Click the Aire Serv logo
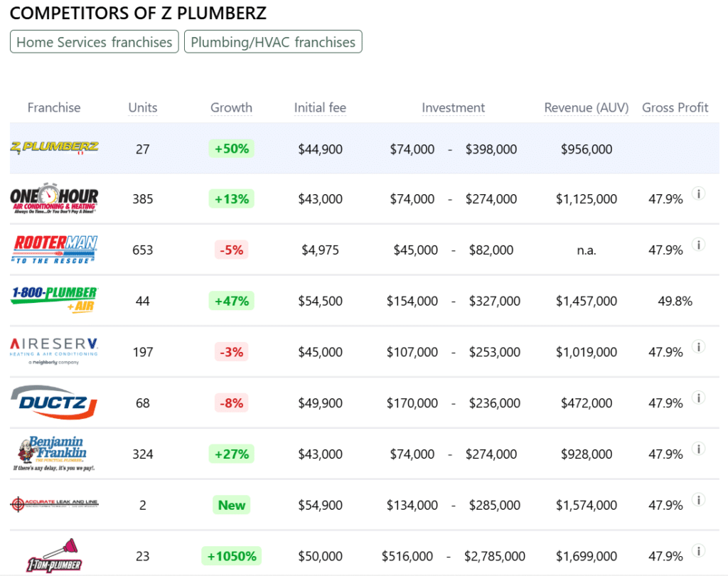This screenshot has height=576, width=728. (54, 351)
